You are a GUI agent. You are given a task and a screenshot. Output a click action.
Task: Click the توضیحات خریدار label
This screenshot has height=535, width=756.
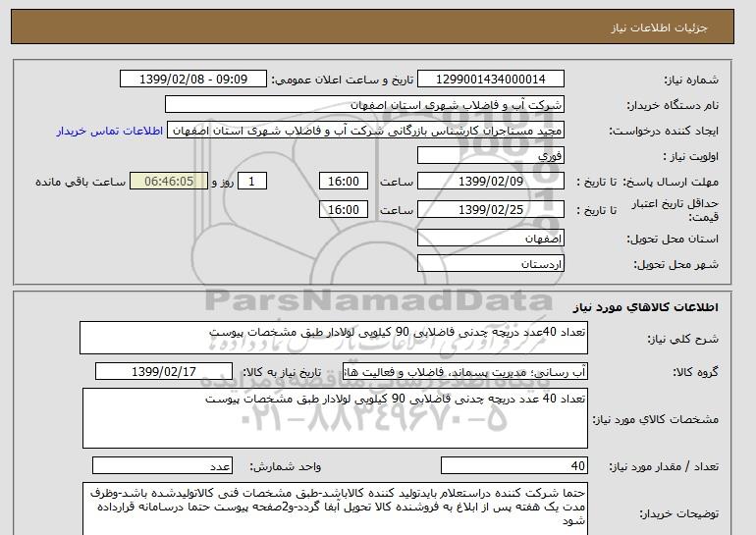coord(679,513)
